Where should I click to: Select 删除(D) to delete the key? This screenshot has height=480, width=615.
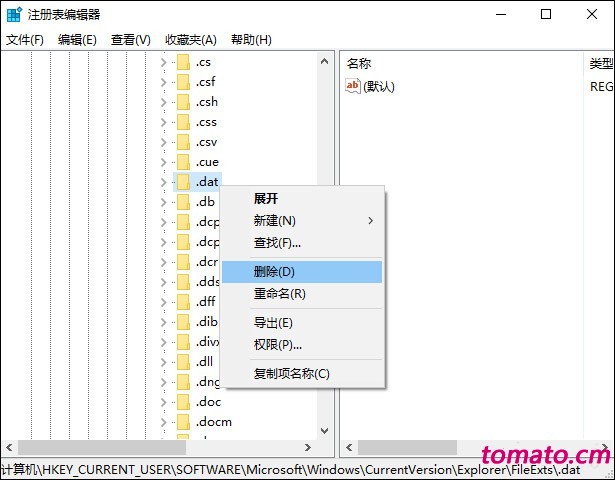coord(302,272)
